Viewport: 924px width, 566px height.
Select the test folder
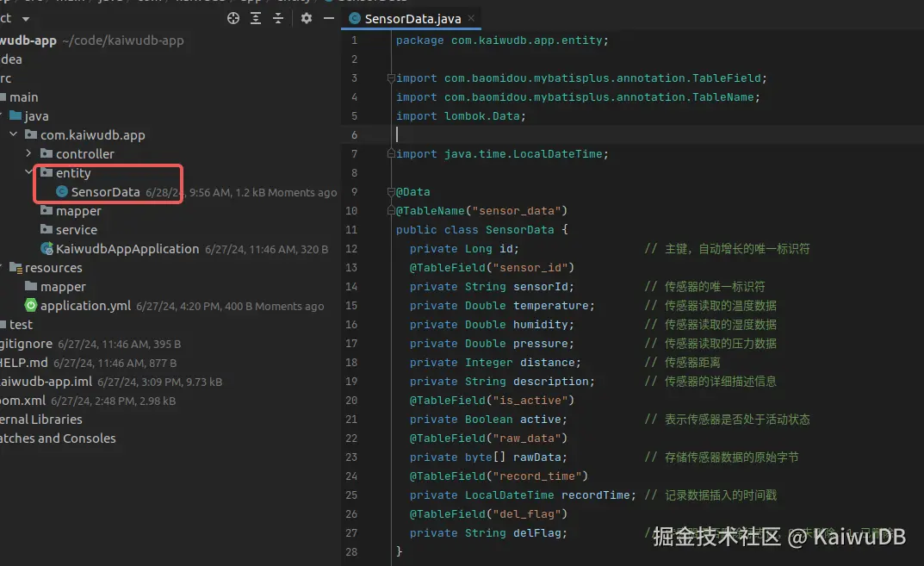21,325
